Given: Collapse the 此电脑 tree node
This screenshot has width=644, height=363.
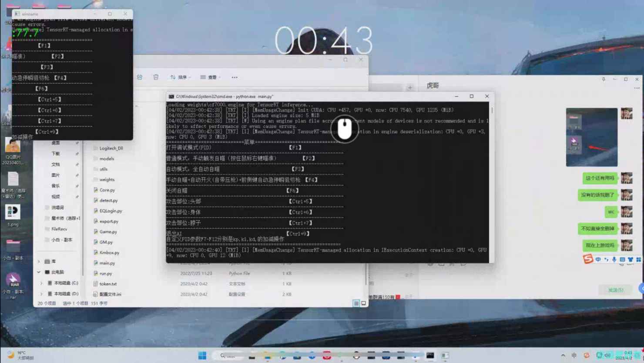Looking at the screenshot, I should (39, 272).
